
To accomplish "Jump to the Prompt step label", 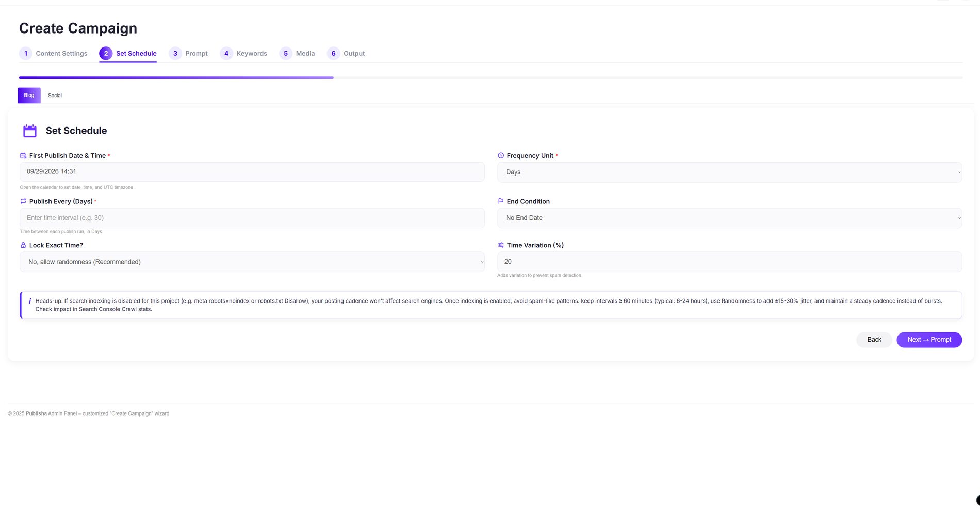I will [197, 54].
